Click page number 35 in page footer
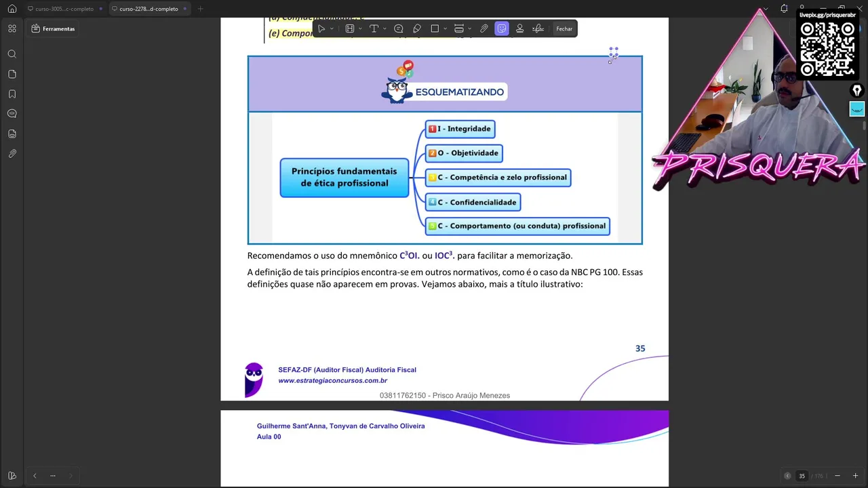Screen dimensions: 868x488 (640, 348)
